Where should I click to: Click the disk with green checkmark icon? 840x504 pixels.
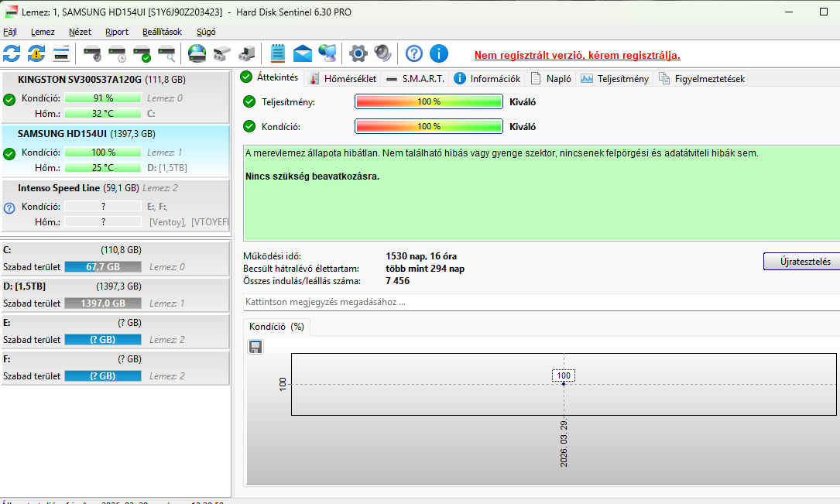click(x=142, y=53)
